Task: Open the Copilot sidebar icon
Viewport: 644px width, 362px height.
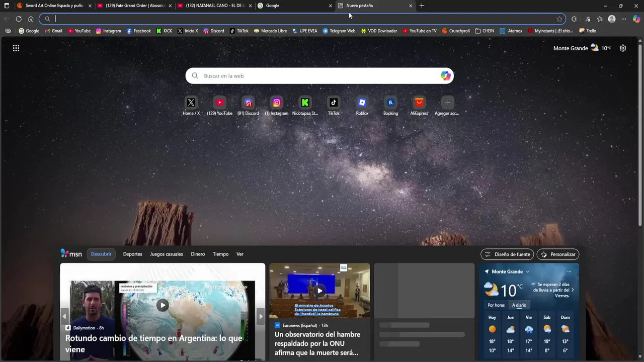Action: coord(636,19)
